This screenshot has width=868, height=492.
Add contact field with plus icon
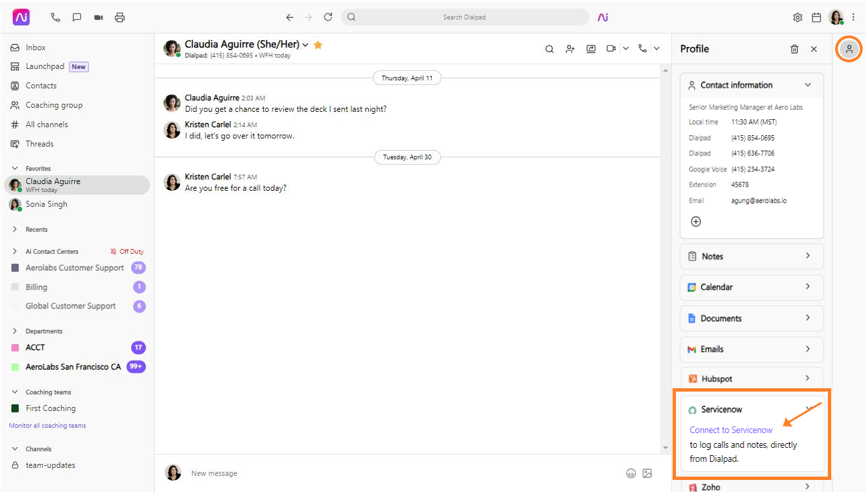(696, 222)
